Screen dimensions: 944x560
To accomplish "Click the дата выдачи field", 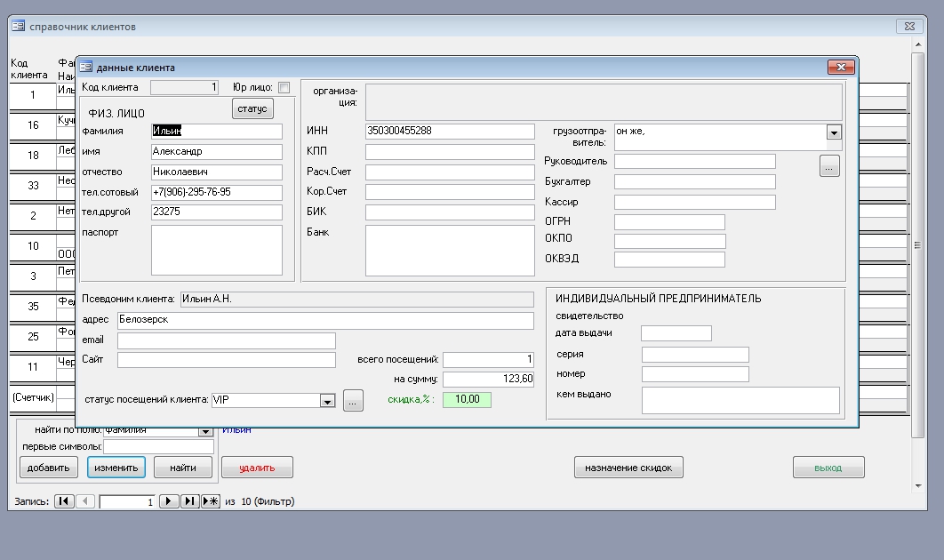I will (676, 333).
